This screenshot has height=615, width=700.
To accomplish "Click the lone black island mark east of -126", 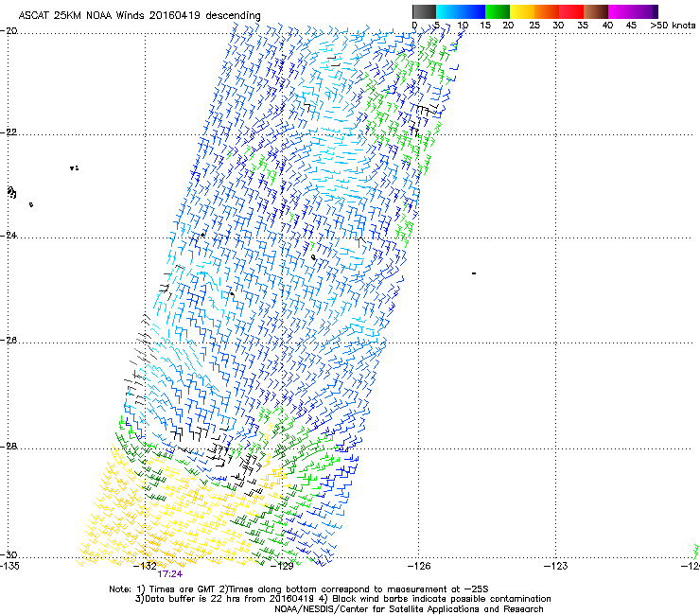I will coord(474,273).
